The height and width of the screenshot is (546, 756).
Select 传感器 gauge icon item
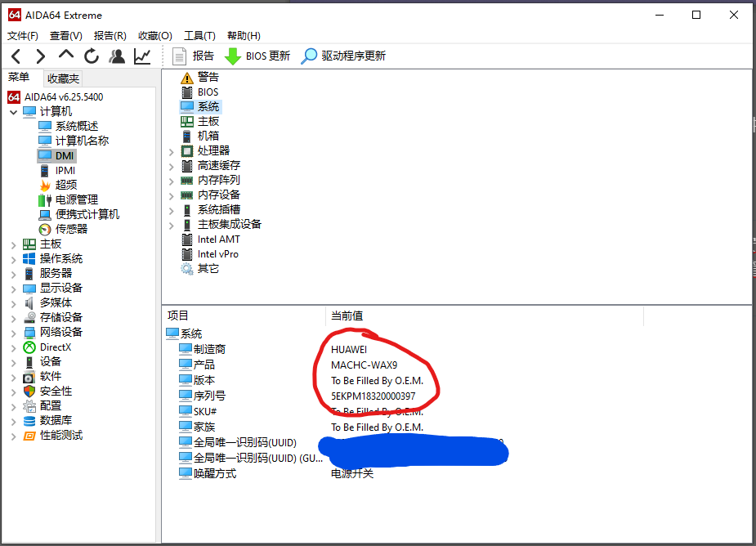click(63, 229)
